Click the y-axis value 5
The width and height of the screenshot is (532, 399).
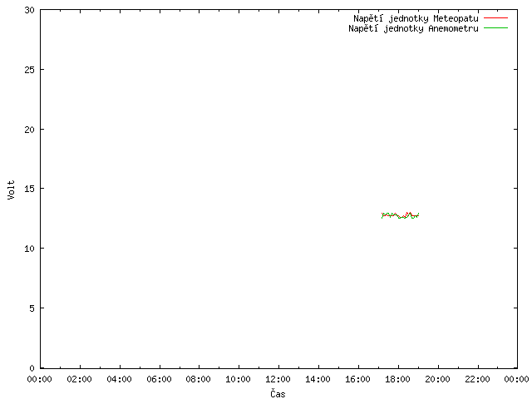pos(32,308)
